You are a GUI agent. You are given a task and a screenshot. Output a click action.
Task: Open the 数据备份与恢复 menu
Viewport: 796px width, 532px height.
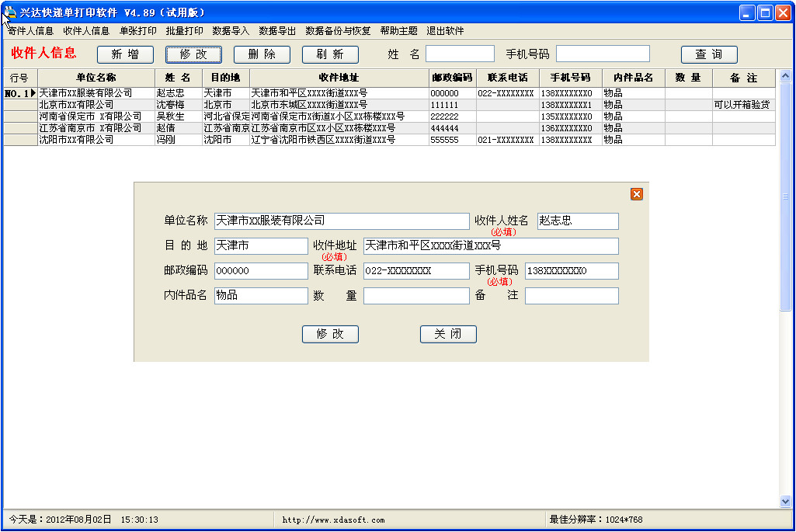338,31
